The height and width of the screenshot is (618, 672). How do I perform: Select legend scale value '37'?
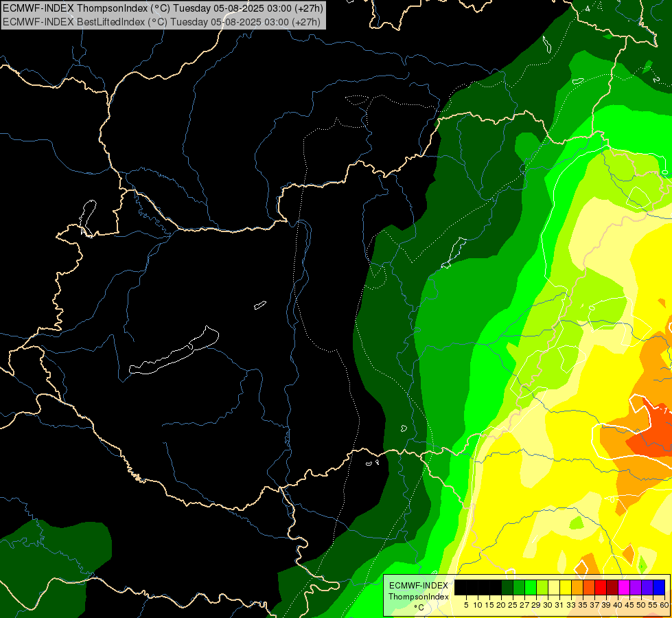tap(594, 605)
